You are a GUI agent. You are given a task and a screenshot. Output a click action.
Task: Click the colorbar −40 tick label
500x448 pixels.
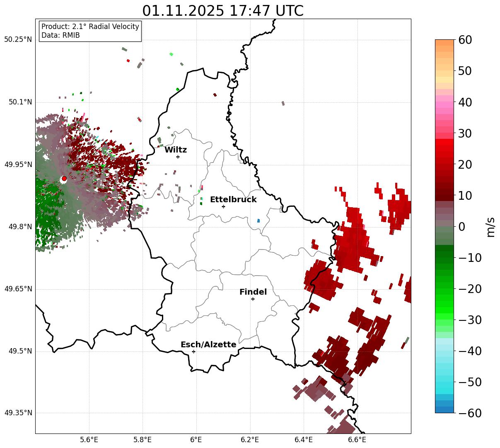click(470, 351)
